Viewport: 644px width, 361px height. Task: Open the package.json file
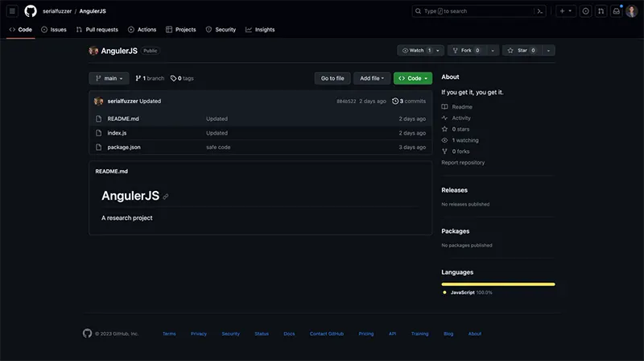coord(124,147)
